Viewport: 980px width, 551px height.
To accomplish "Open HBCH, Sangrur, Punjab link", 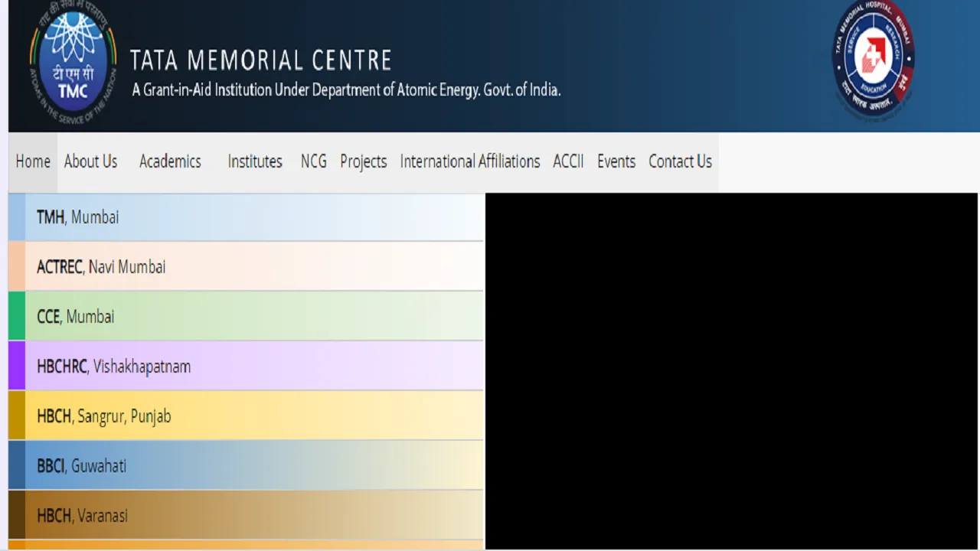I will 246,416.
